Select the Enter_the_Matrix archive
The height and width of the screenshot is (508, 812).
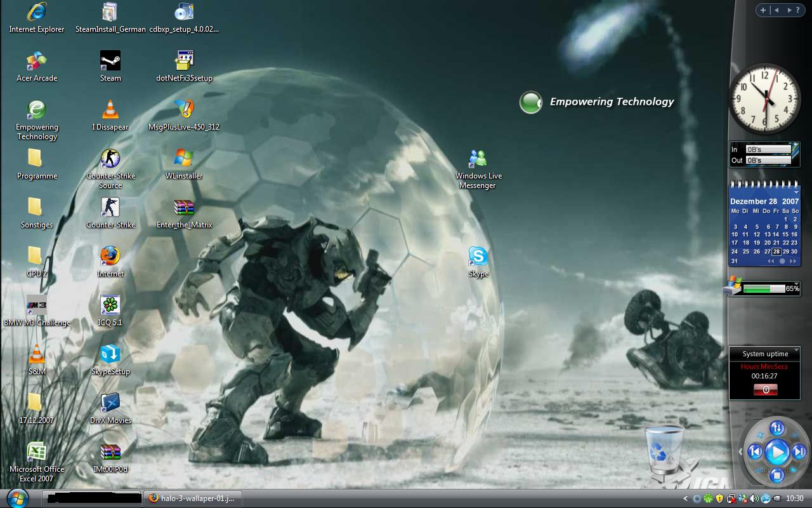point(184,213)
